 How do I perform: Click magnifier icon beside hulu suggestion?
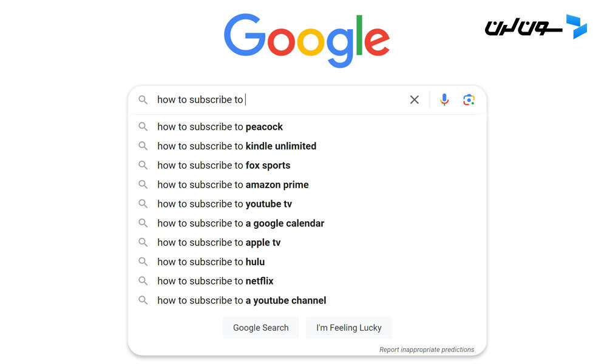[x=143, y=261]
